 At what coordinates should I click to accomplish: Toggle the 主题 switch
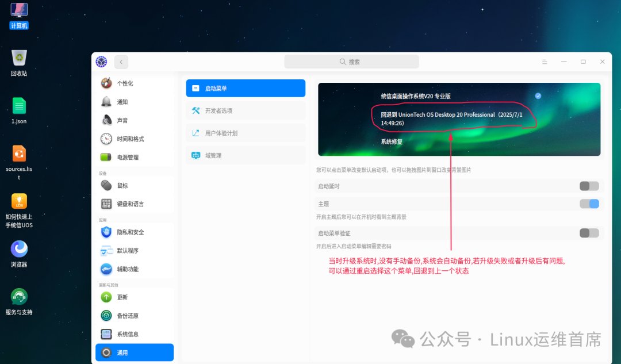coord(589,204)
